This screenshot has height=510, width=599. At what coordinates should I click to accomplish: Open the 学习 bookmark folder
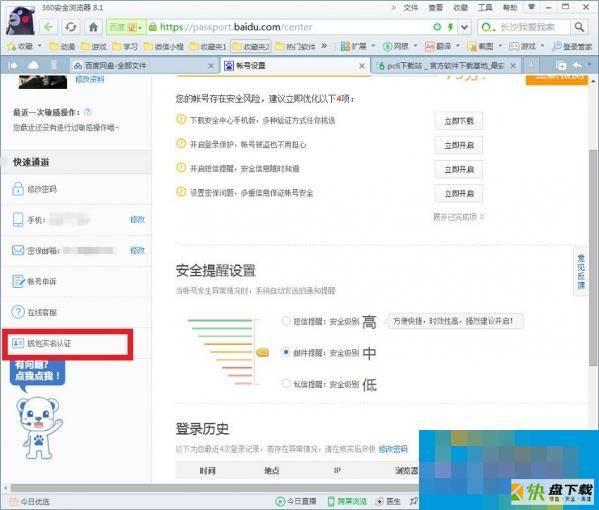(x=125, y=47)
